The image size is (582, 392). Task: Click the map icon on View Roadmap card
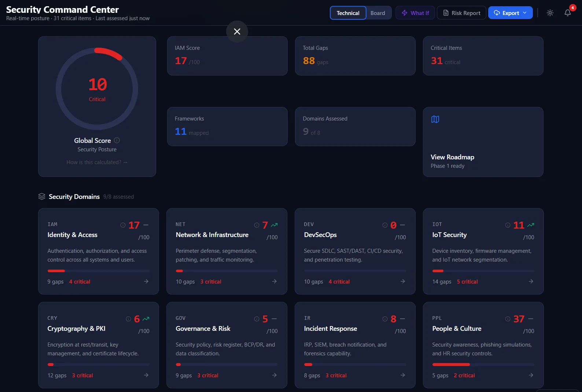click(x=435, y=119)
